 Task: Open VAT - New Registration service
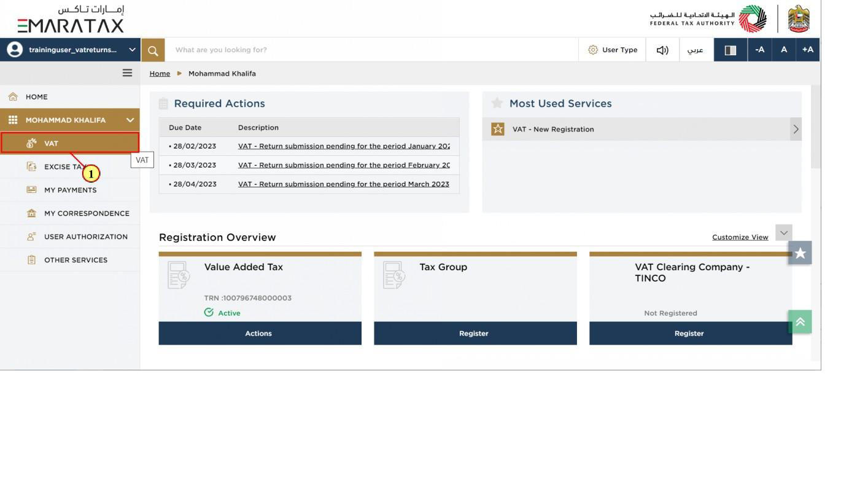(553, 129)
